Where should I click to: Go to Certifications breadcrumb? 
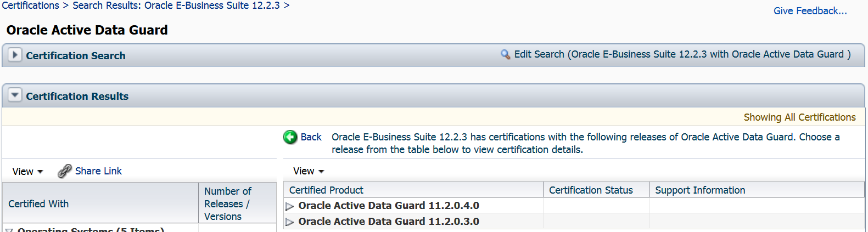point(30,5)
